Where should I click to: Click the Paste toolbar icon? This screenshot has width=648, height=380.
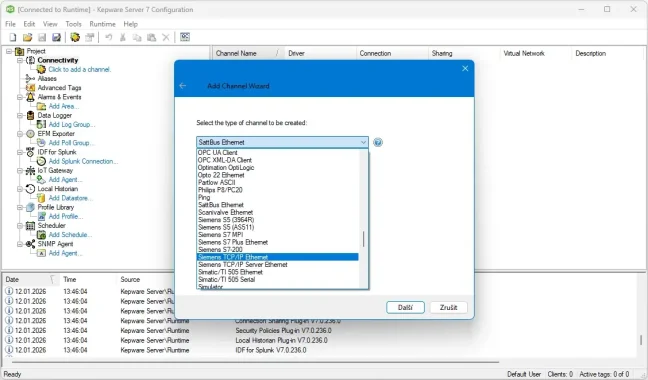(x=152, y=38)
